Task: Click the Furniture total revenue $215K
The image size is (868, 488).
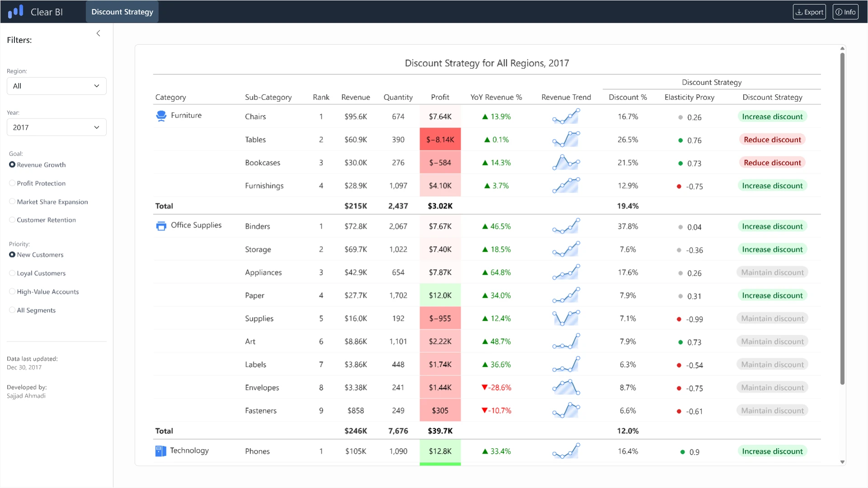Action: [x=355, y=206]
